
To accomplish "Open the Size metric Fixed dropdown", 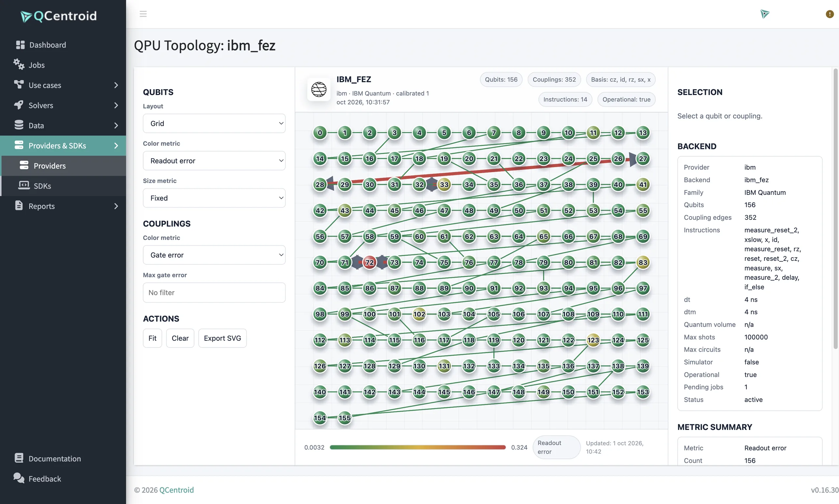I will click(x=214, y=198).
